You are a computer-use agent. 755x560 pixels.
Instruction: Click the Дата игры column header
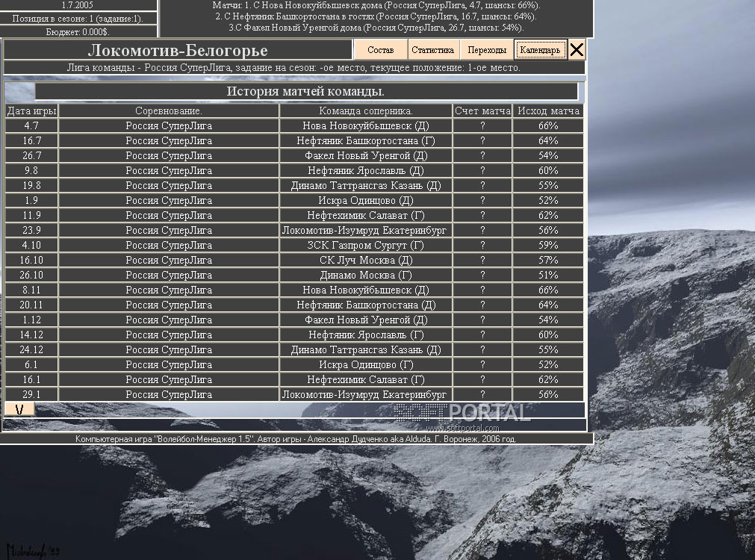31,111
